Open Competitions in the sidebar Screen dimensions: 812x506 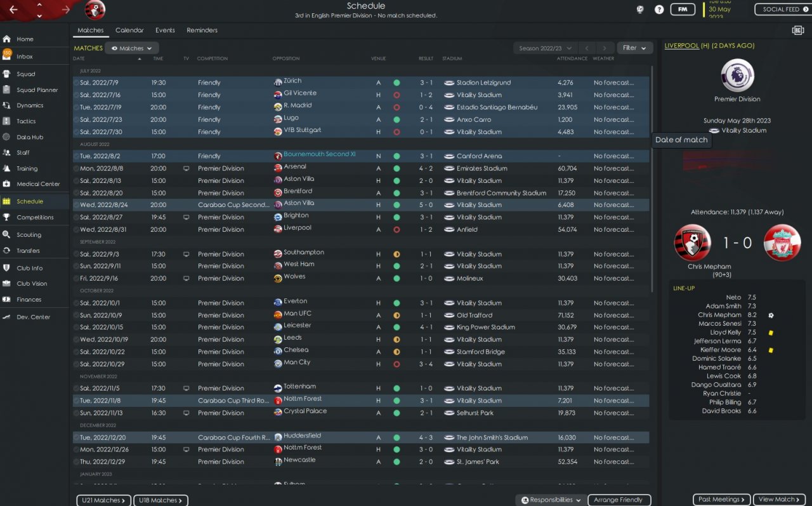coord(34,217)
